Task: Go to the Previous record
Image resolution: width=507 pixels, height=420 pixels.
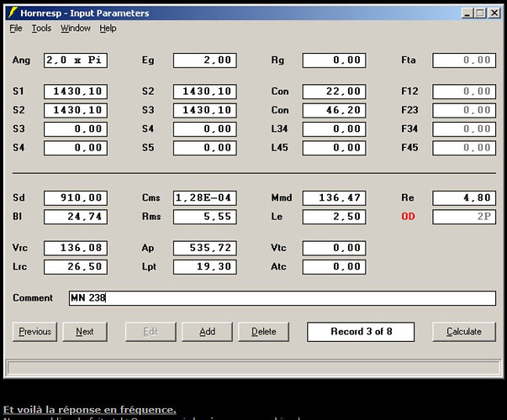Action: point(34,332)
